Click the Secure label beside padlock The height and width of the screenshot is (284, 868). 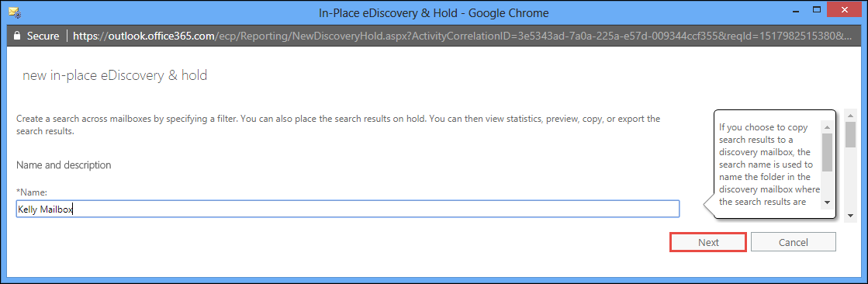(43, 36)
